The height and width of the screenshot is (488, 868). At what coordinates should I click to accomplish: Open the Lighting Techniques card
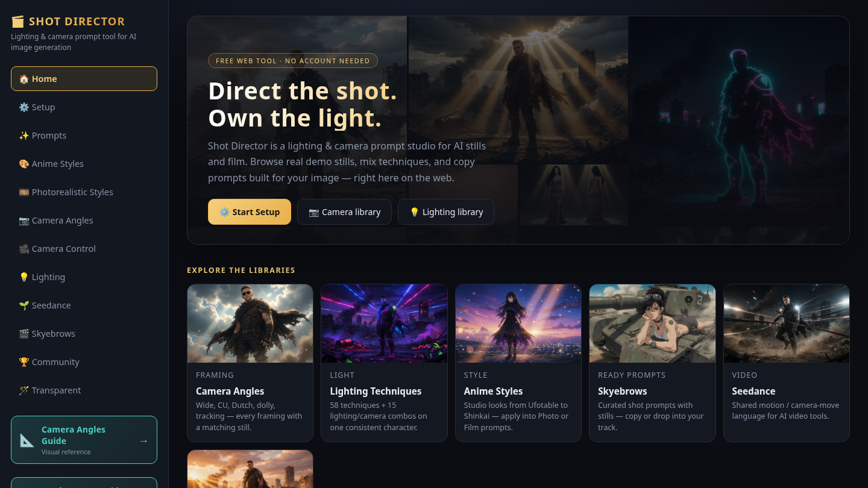(384, 363)
